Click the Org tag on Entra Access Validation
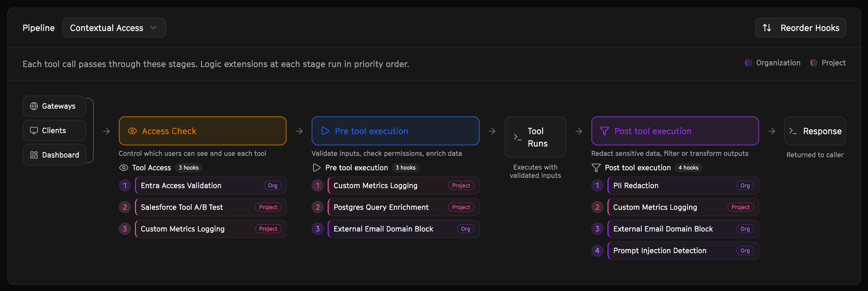The image size is (868, 291). pyautogui.click(x=273, y=186)
